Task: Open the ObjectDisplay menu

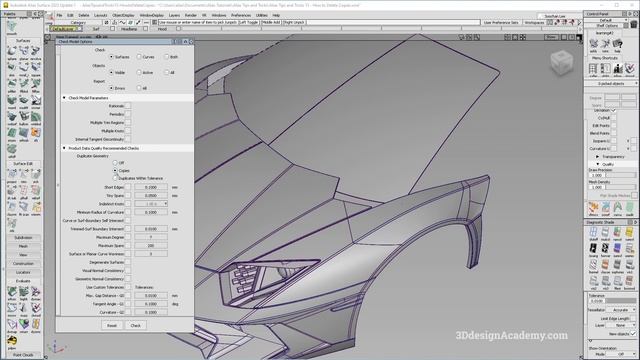Action: click(123, 15)
